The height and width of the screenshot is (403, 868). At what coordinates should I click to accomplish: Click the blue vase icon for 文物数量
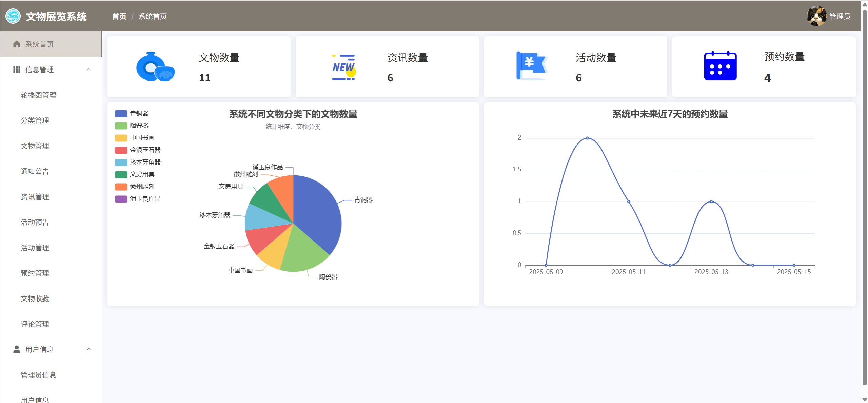[155, 67]
